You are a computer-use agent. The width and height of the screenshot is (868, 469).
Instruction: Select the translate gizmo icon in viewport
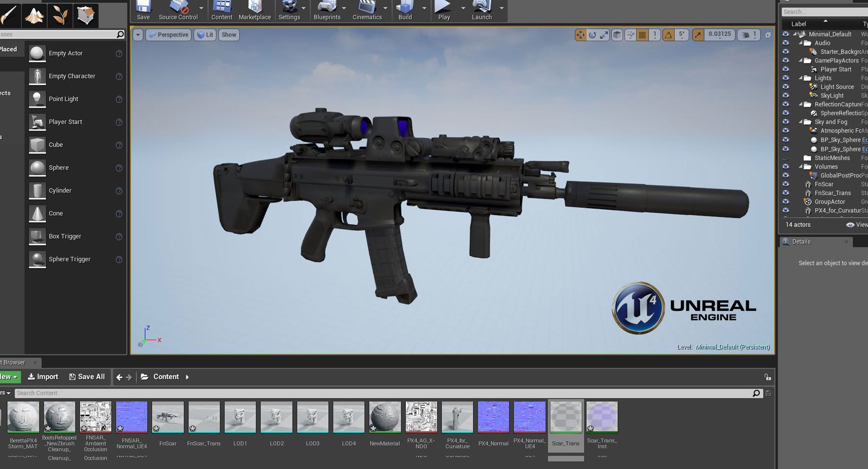[x=580, y=35]
